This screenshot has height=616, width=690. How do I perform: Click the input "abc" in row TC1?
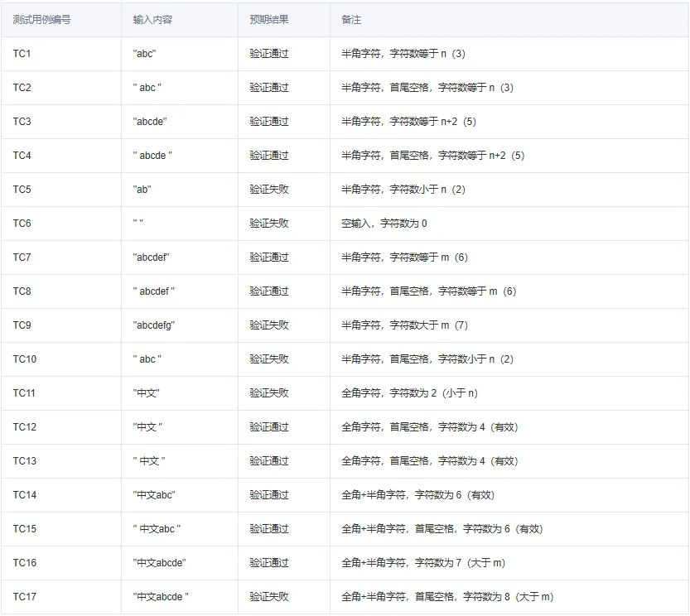pos(144,54)
